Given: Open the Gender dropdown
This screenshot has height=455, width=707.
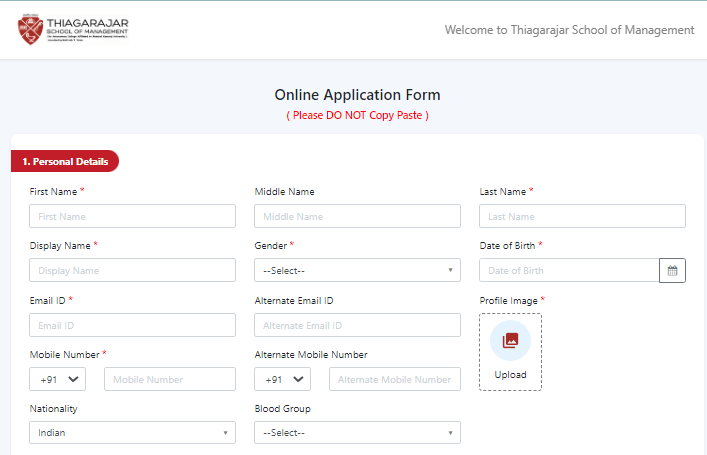Looking at the screenshot, I should [358, 270].
